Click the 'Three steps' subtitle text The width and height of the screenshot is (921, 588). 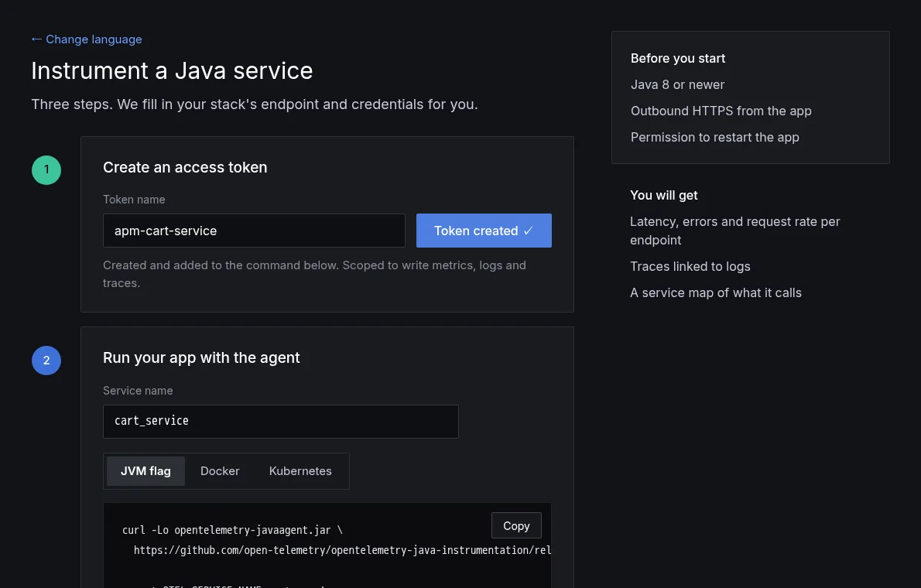(255, 104)
